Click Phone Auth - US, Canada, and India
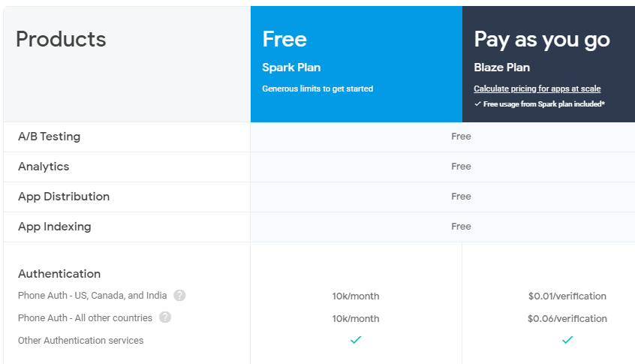 point(92,296)
